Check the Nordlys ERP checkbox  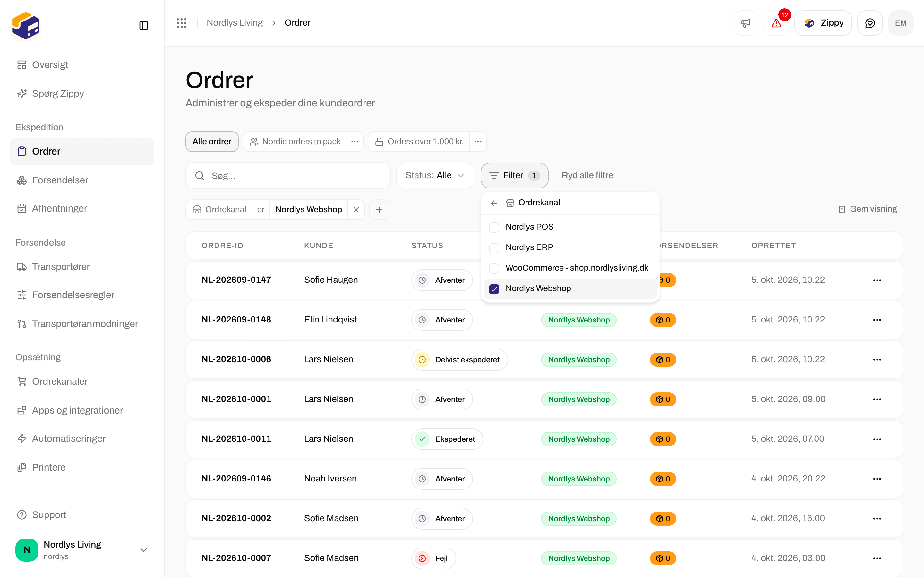tap(494, 248)
